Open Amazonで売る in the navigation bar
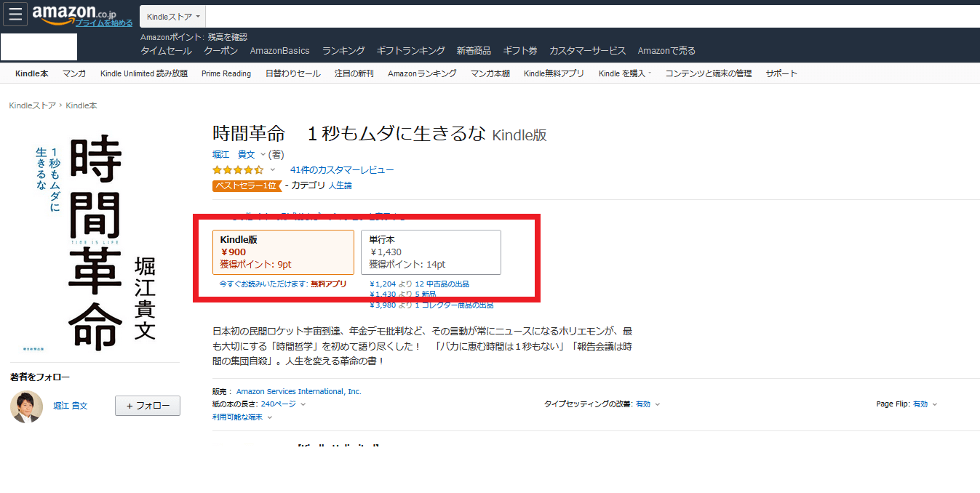980x493 pixels. click(666, 51)
